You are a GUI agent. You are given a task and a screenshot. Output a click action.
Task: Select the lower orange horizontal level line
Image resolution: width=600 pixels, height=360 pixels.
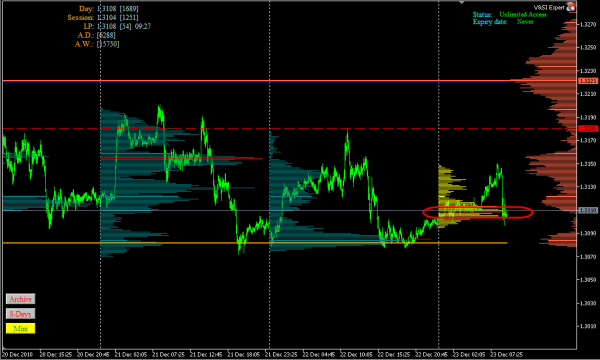[x=255, y=243]
